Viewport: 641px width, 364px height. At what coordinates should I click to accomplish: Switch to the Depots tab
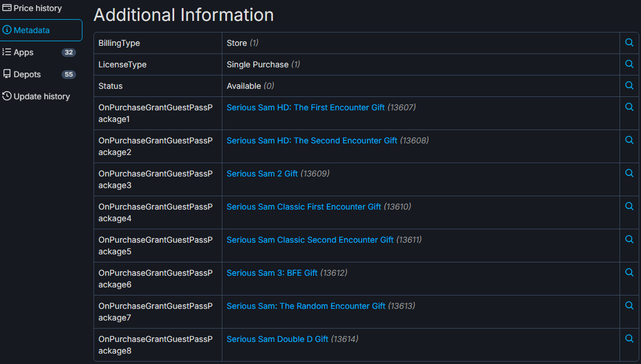tap(39, 74)
